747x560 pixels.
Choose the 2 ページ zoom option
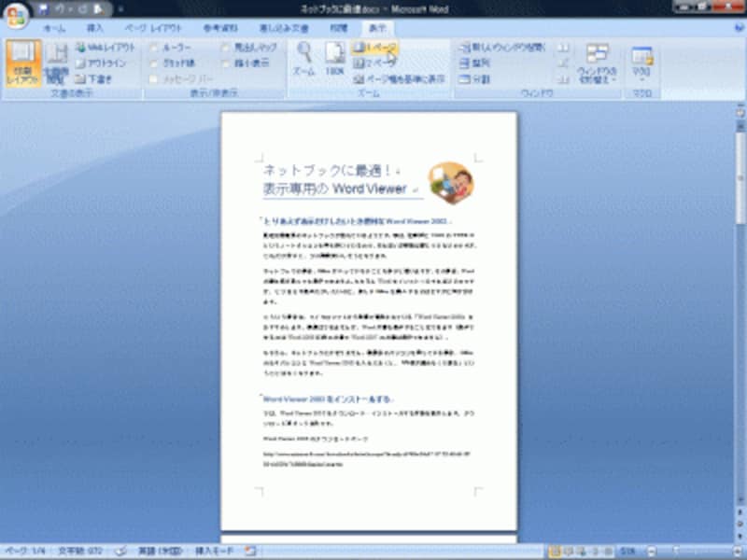coord(375,63)
